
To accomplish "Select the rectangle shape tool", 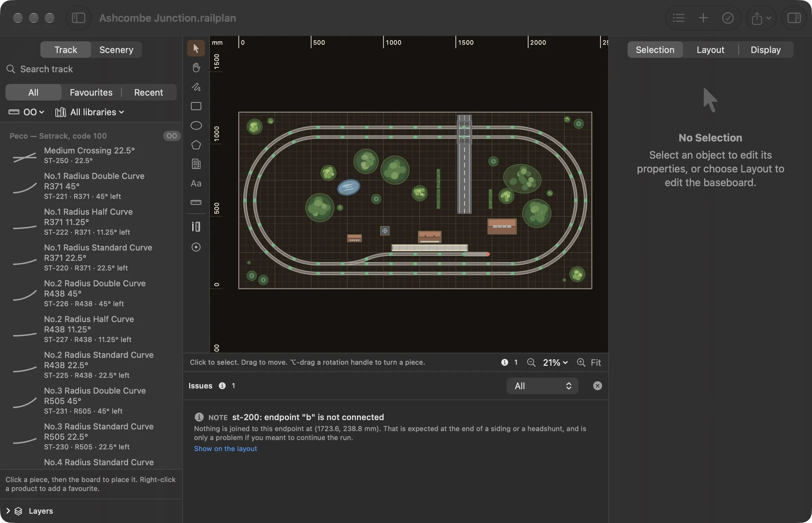I will (196, 106).
